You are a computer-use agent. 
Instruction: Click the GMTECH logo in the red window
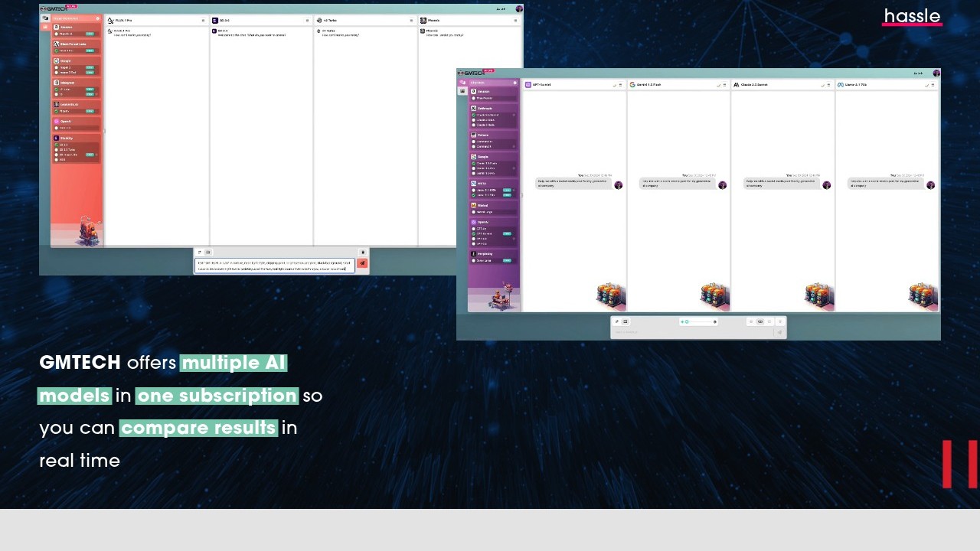(52, 9)
